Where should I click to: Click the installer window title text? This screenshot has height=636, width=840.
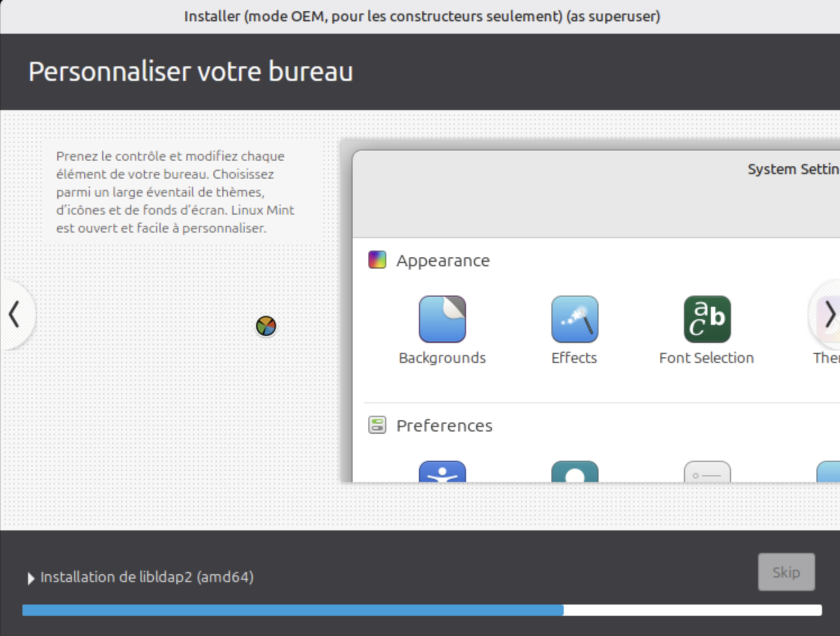[422, 16]
